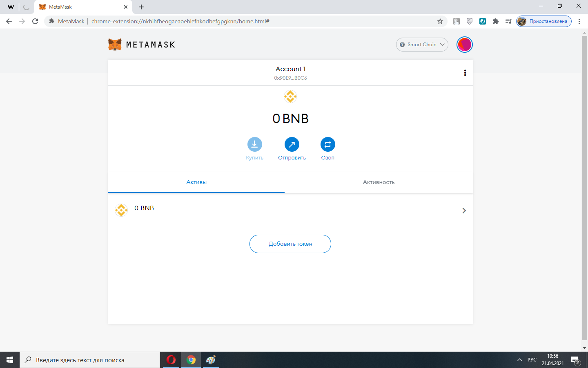Reload the page with refresh icon
The width and height of the screenshot is (588, 368).
[x=35, y=21]
